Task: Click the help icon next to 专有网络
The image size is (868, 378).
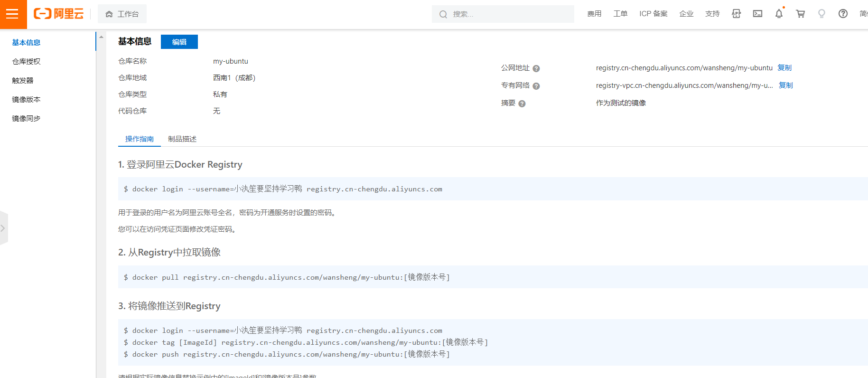Action: pos(536,86)
